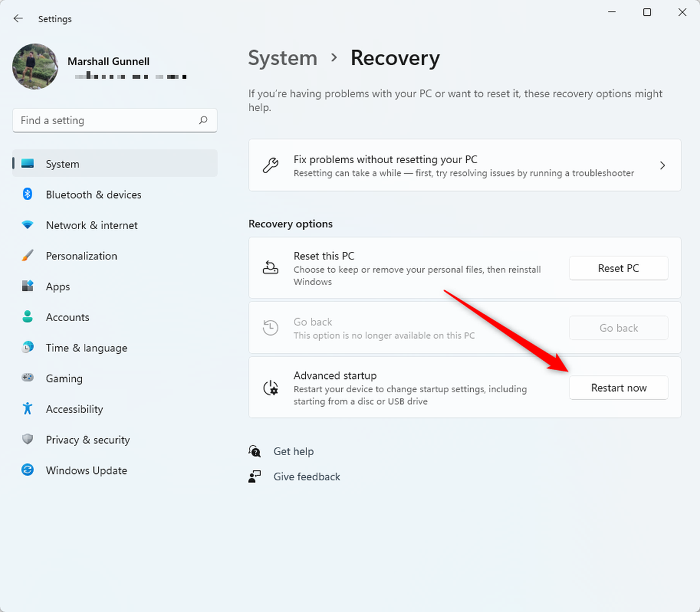Open Fix problems without resetting your PC
Image resolution: width=700 pixels, height=612 pixels.
pos(465,165)
